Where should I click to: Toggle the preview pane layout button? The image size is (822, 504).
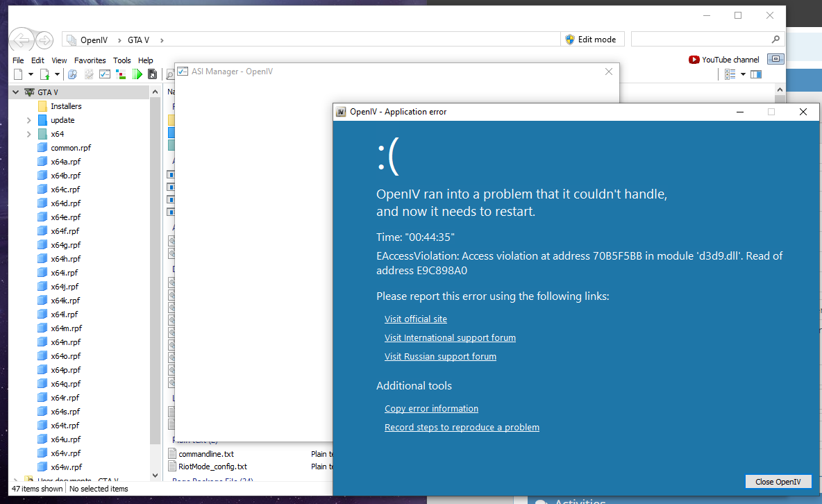click(x=756, y=74)
